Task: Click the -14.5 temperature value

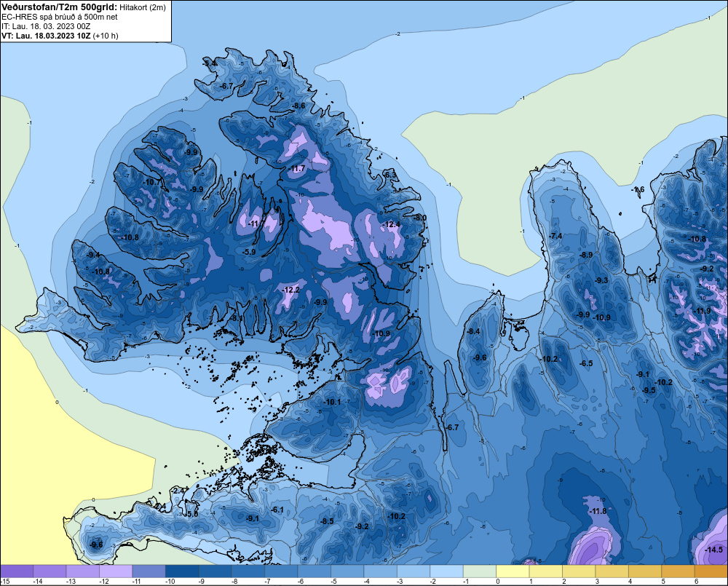Action: click(x=713, y=550)
